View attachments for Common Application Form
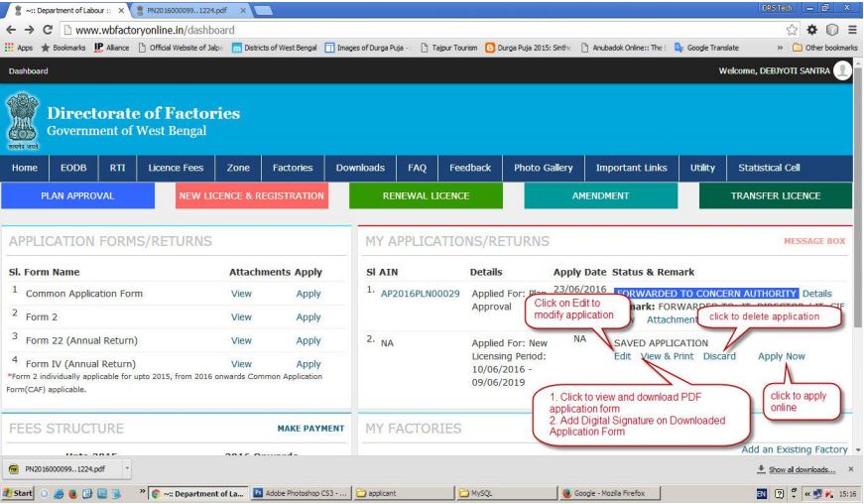The width and height of the screenshot is (864, 504). pos(241,294)
